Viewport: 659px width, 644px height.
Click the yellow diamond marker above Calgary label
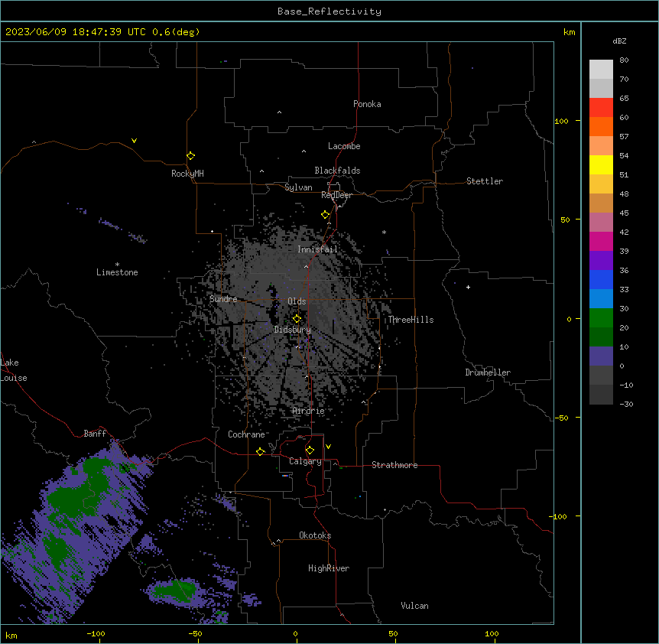click(x=310, y=450)
